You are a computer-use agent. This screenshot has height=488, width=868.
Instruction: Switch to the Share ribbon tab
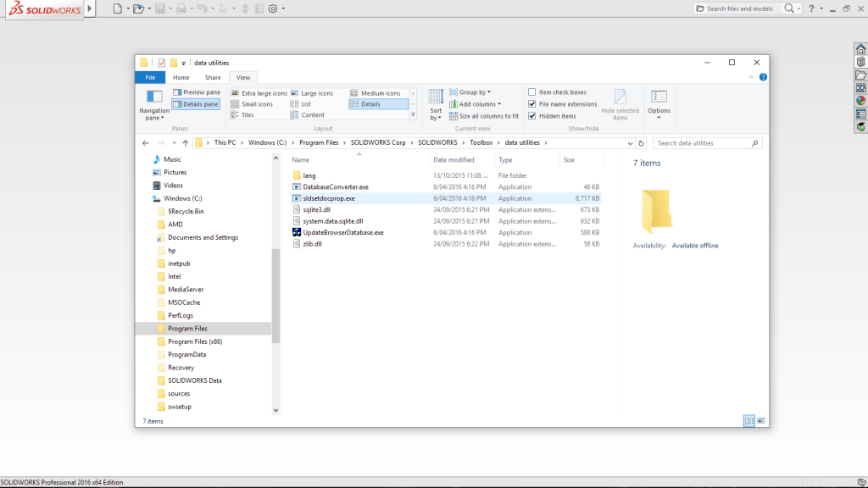[x=212, y=77]
